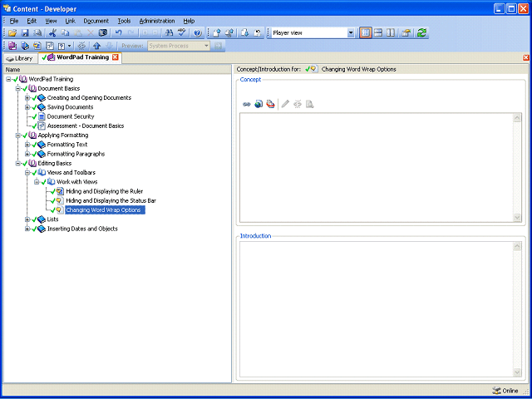Click the Copy icon in toolbar
532x399 pixels.
(x=65, y=33)
